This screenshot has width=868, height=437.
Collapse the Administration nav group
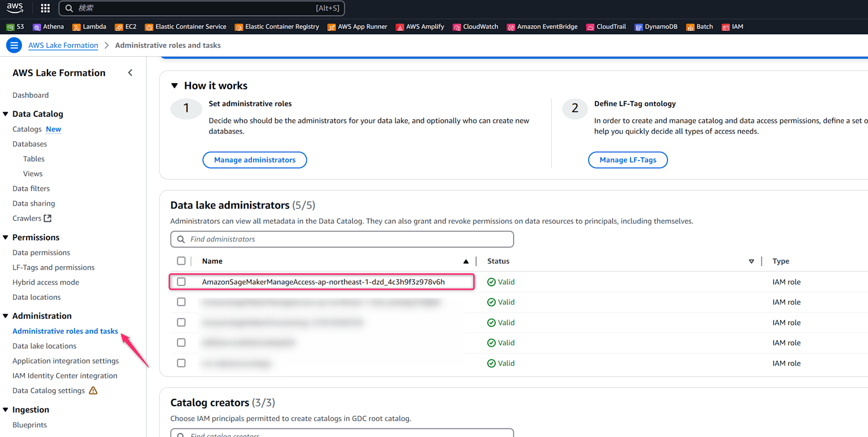(6, 316)
